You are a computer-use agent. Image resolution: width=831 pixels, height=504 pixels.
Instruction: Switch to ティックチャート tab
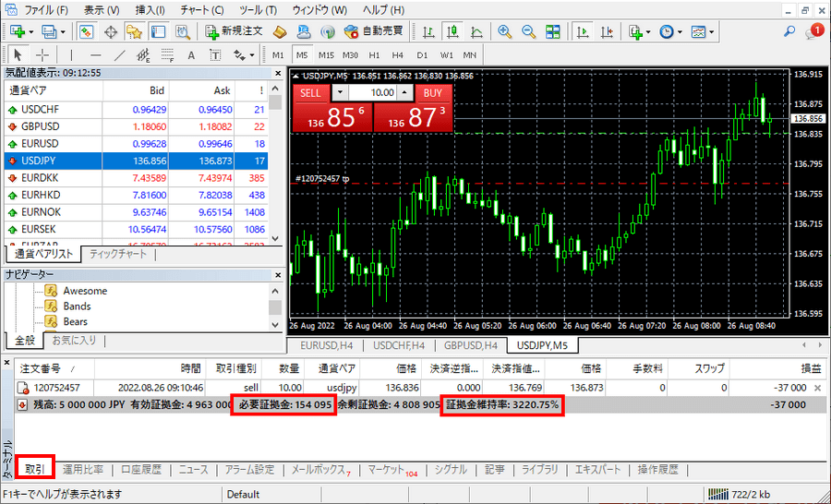[x=117, y=254]
